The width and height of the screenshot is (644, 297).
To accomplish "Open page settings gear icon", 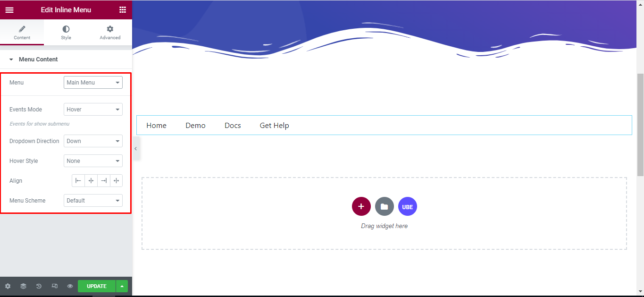I will (8, 286).
